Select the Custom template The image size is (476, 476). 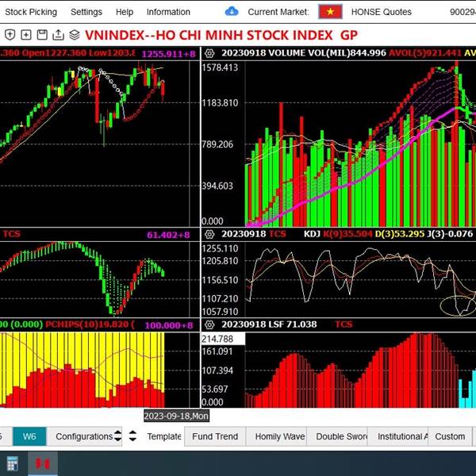click(450, 436)
